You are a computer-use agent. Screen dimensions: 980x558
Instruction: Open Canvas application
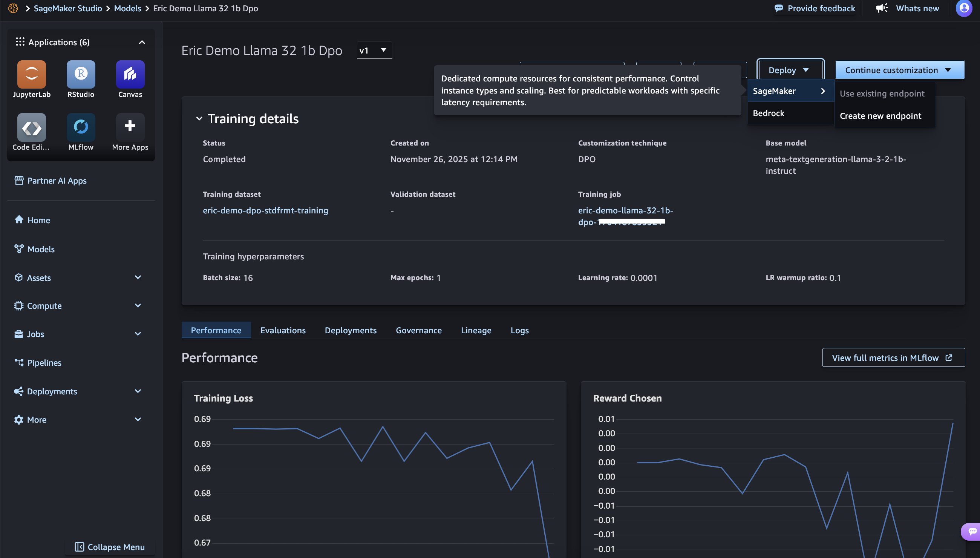[130, 74]
